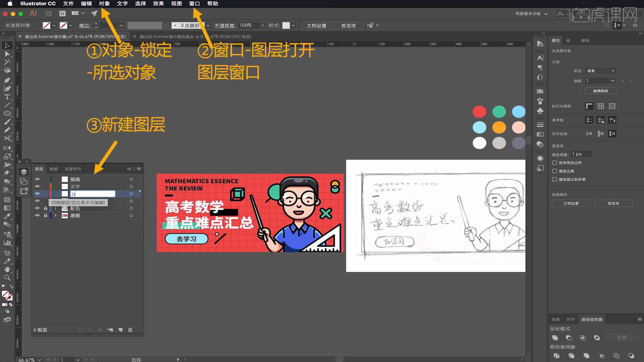The width and height of the screenshot is (644, 362).
Task: Click the Stroke color icon
Action: 63,25
